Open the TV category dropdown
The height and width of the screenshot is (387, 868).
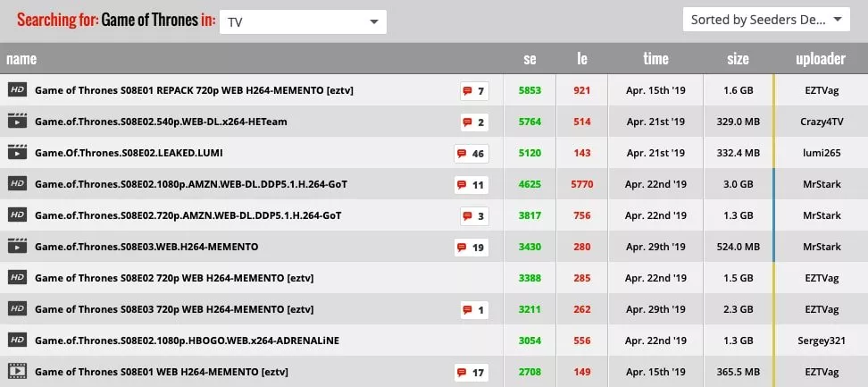[303, 22]
